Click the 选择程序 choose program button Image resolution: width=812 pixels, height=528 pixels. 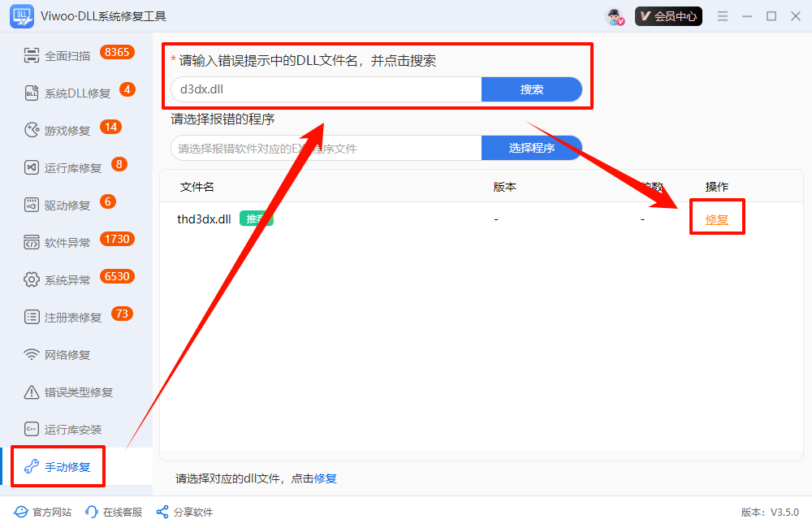[x=531, y=148]
